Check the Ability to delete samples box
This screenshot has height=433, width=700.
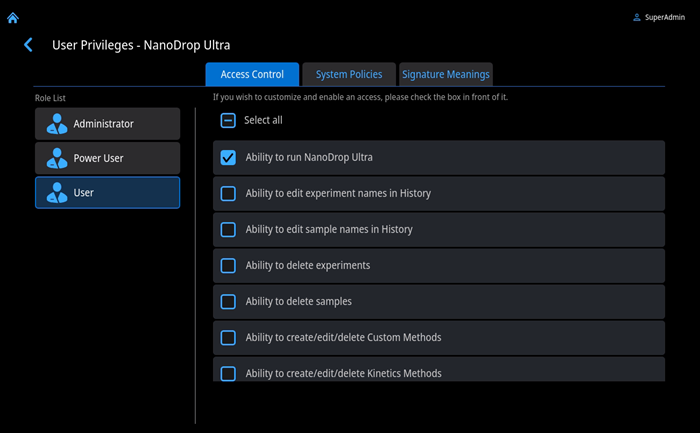click(228, 301)
